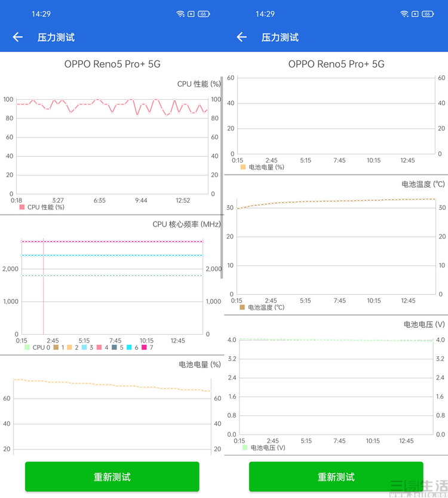
Task: Toggle the 电池温度 (℃) legend swatch
Action: [x=242, y=307]
